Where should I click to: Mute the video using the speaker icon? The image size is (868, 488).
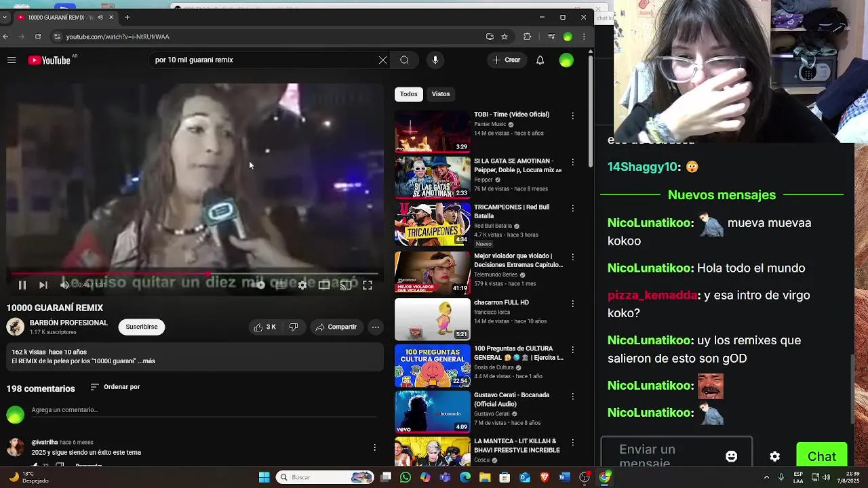click(64, 285)
